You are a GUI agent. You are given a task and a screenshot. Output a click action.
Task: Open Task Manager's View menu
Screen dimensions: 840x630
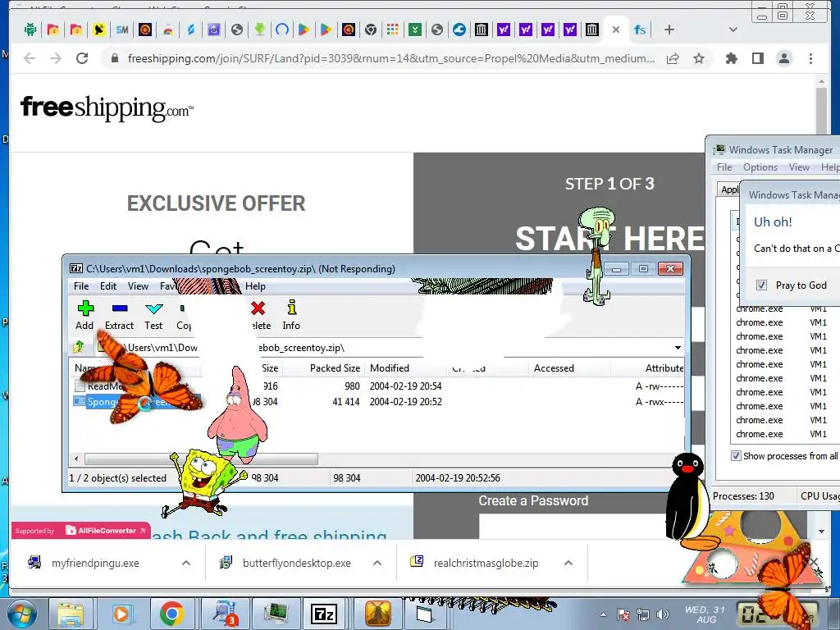799,167
